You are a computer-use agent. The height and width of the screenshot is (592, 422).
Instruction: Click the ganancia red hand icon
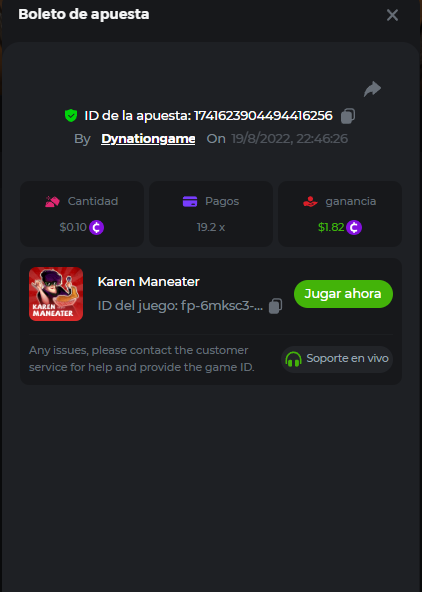[x=310, y=201]
